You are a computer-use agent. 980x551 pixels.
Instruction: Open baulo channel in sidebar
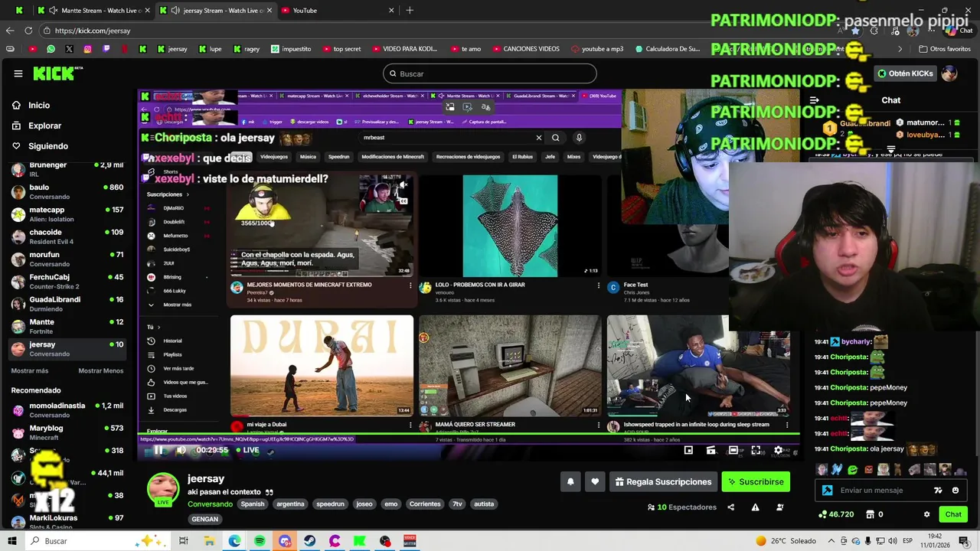tap(67, 192)
